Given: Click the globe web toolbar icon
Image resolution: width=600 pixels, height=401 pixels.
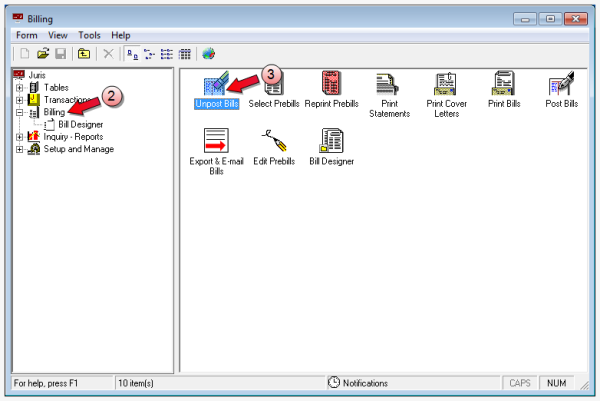Looking at the screenshot, I should (209, 54).
